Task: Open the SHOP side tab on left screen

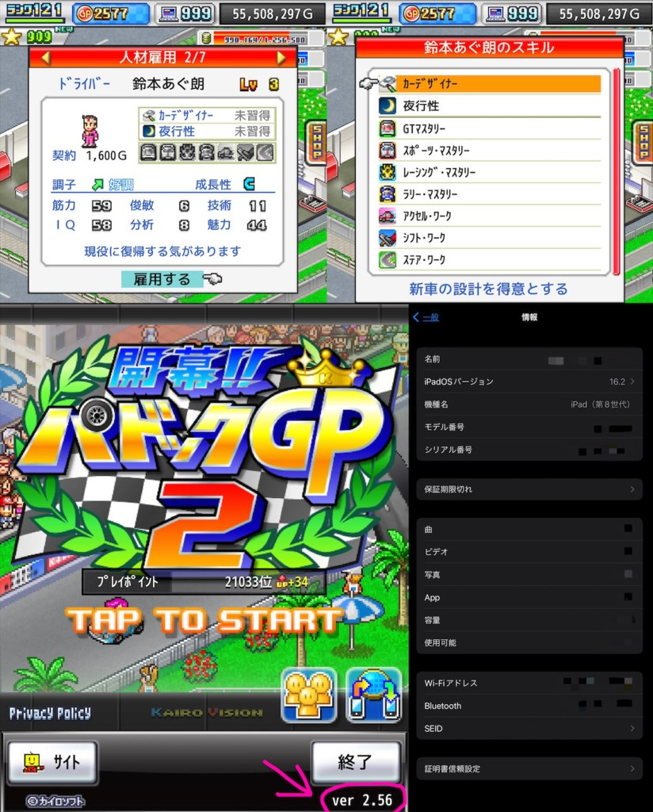Action: [x=317, y=144]
